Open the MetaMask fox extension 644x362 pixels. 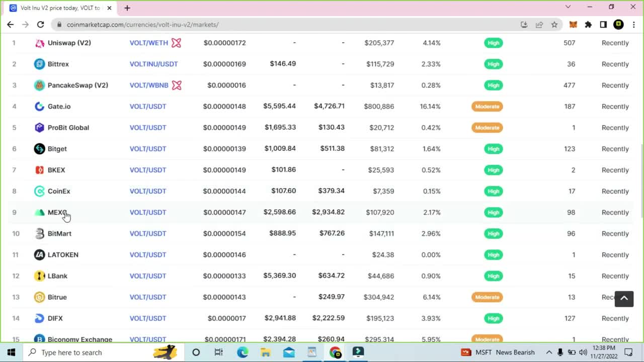[x=573, y=24]
